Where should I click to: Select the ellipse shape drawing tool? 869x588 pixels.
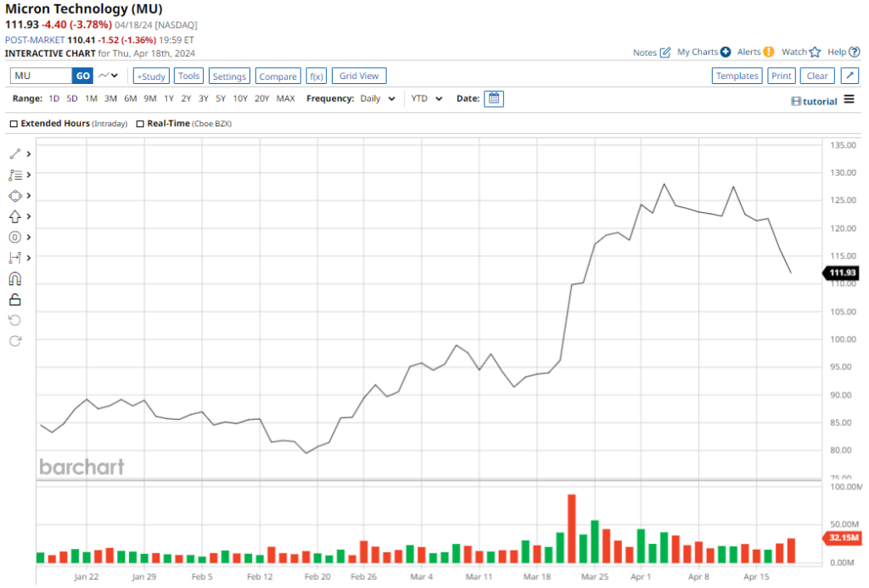(14, 196)
